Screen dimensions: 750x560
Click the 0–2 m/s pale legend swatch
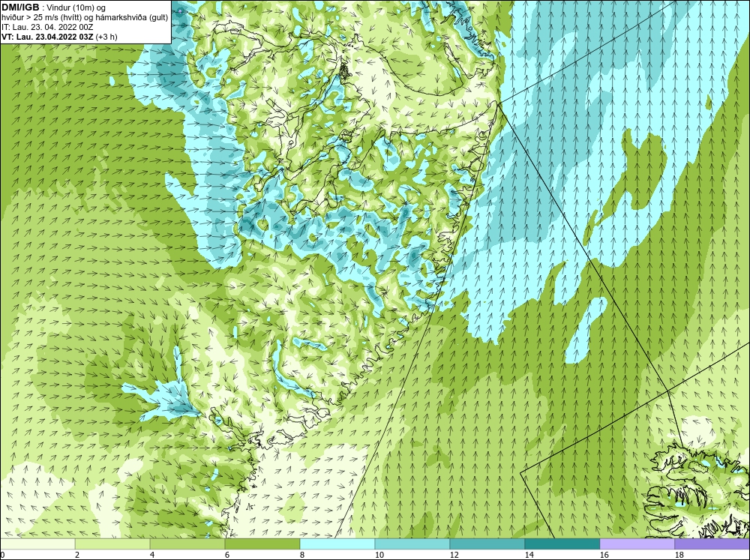tap(37, 544)
